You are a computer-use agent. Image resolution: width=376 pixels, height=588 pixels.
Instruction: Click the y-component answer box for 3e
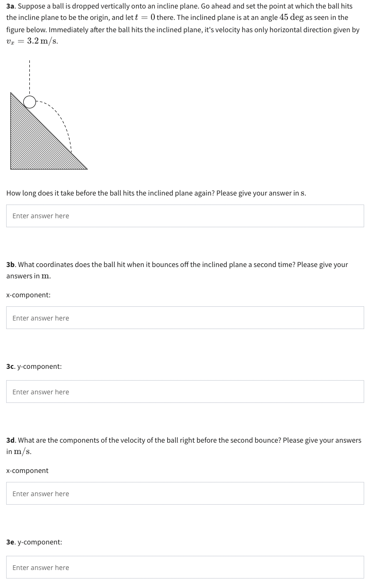pyautogui.click(x=185, y=567)
